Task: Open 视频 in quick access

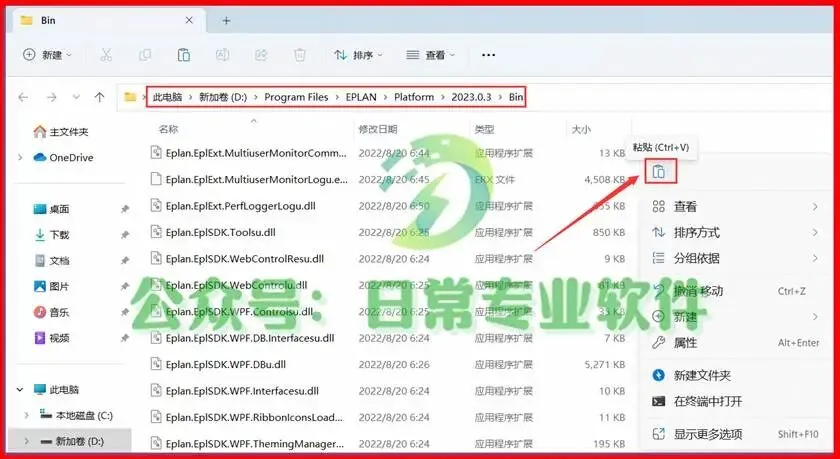Action: [x=51, y=338]
